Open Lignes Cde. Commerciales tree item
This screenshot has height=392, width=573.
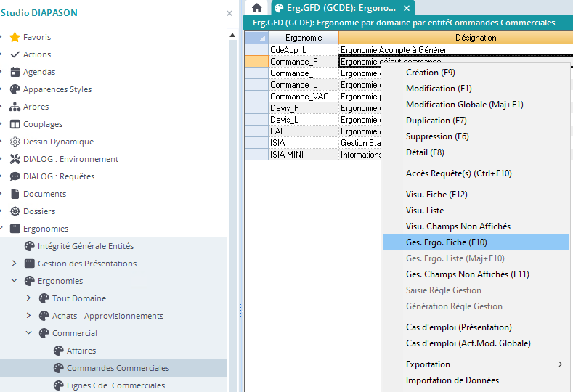tap(115, 385)
